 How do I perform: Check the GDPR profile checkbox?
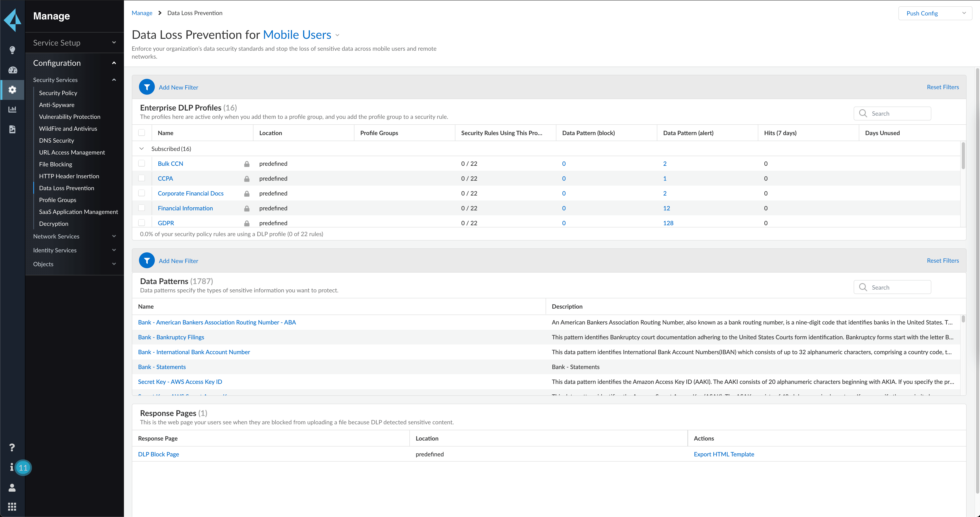coord(142,223)
